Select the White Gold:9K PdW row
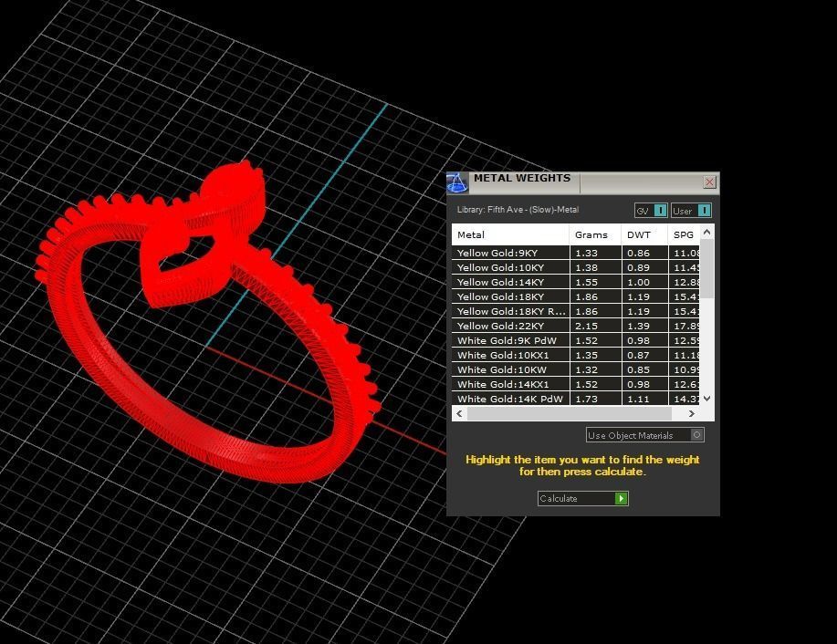Viewport: 837px width, 644px height. [x=575, y=340]
